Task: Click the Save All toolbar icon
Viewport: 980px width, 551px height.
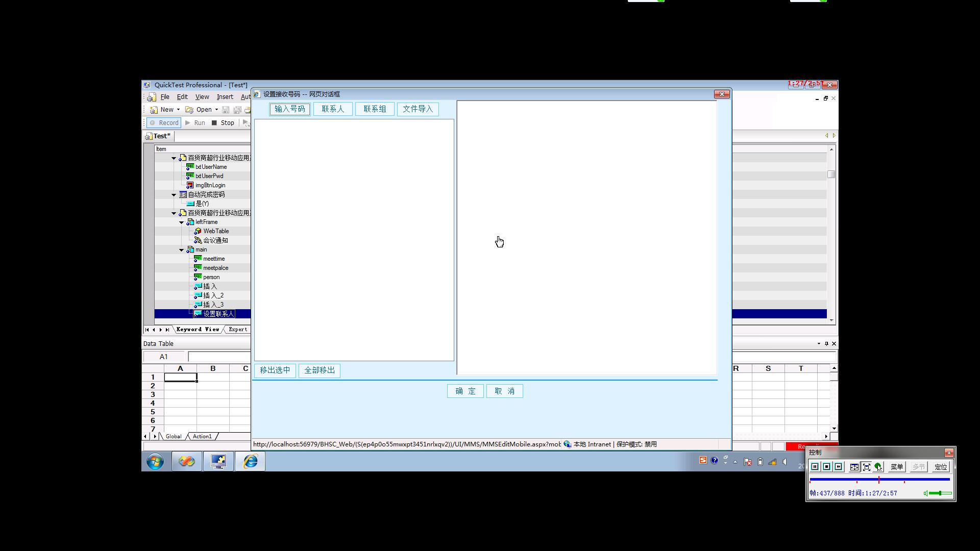Action: (x=237, y=110)
